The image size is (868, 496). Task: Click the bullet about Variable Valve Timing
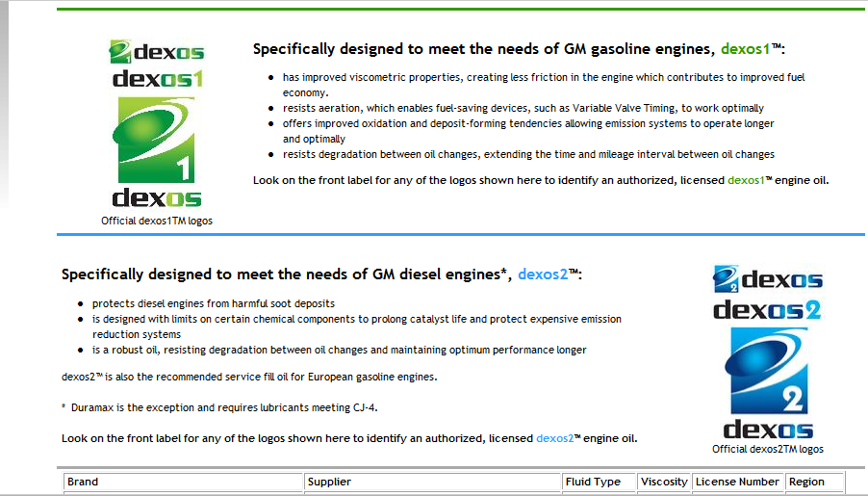click(x=523, y=108)
